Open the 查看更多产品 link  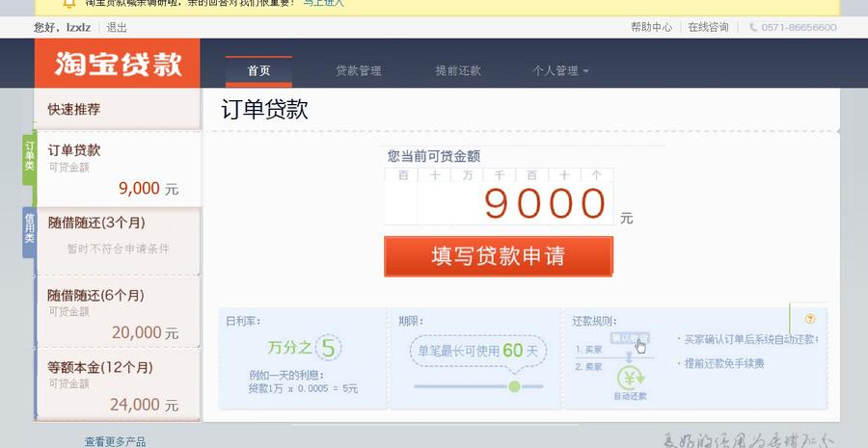pyautogui.click(x=115, y=441)
